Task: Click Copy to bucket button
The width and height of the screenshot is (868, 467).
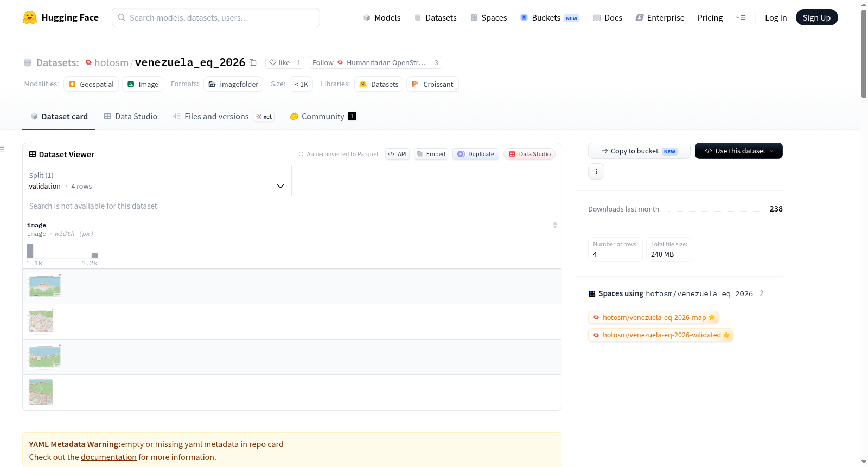Action: pyautogui.click(x=639, y=151)
